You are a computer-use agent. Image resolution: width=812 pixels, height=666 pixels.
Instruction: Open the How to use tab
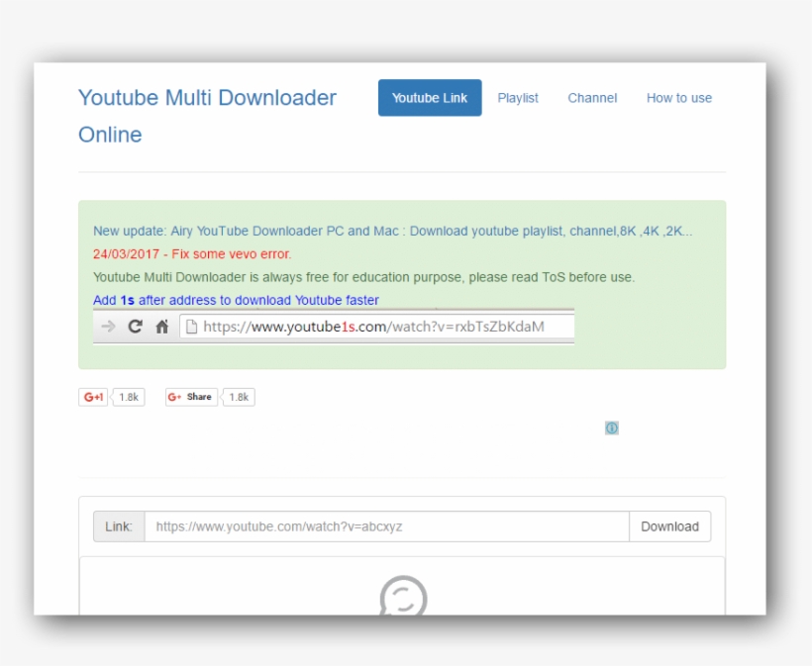point(678,97)
